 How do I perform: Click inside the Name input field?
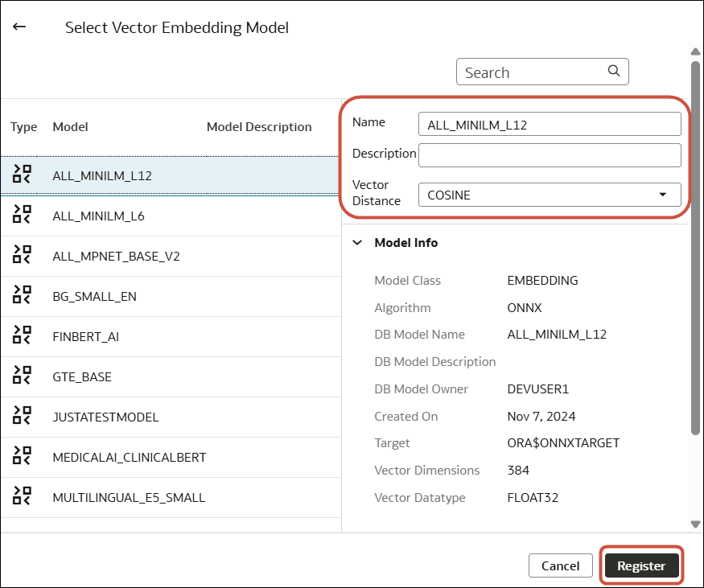(550, 123)
